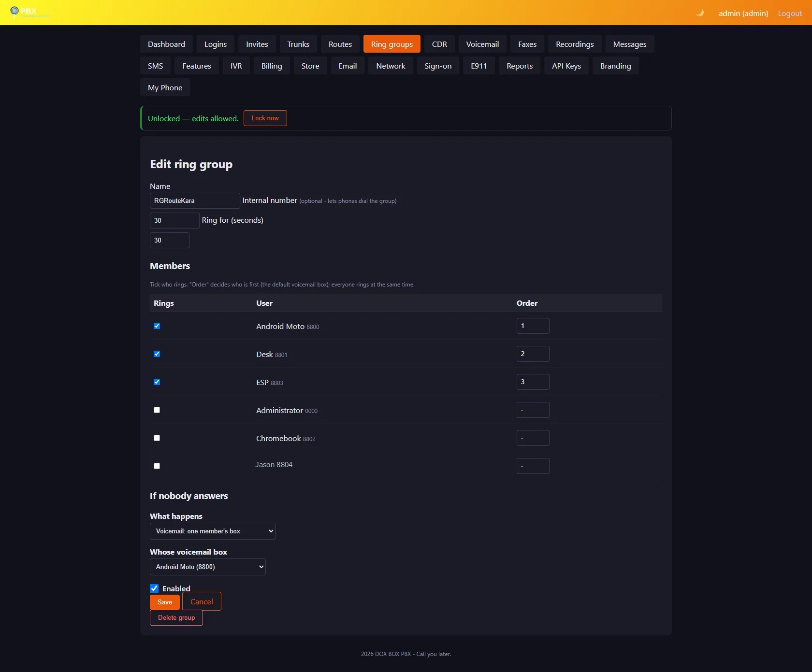
Task: Tick the Chromebook 8802 ring checkbox
Action: [157, 438]
